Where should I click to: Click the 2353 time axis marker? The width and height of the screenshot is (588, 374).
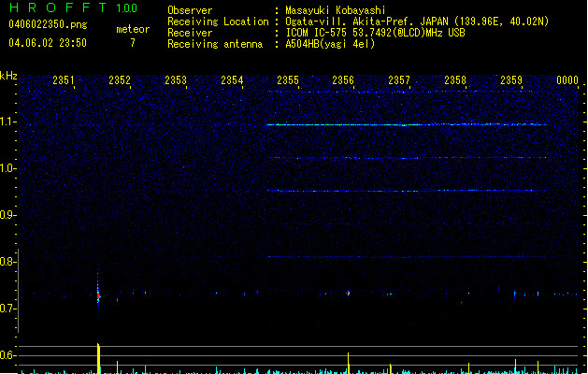[x=176, y=80]
